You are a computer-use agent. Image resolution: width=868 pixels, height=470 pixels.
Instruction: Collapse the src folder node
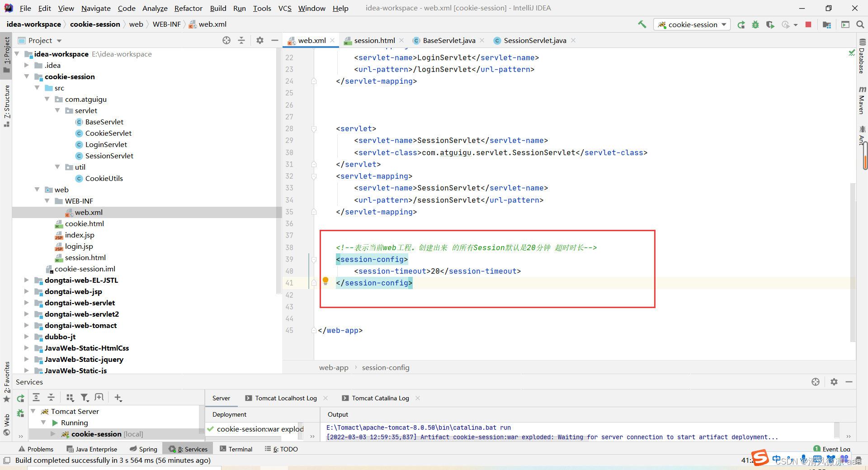(37, 88)
